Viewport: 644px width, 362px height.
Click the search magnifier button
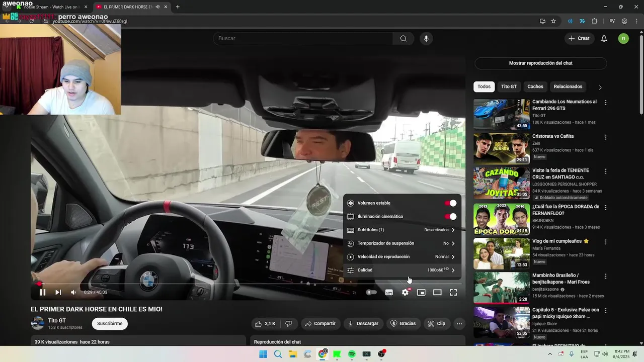point(404,38)
